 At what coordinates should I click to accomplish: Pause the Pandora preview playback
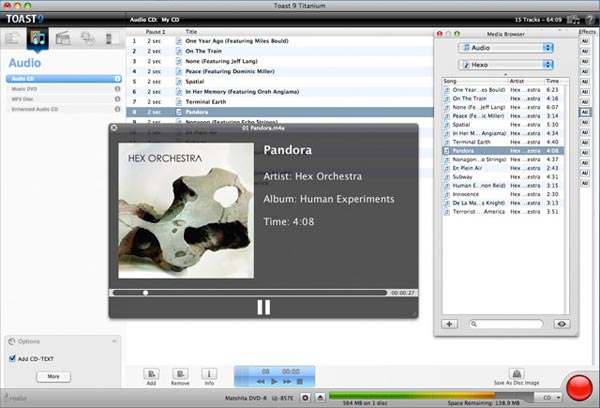(263, 307)
